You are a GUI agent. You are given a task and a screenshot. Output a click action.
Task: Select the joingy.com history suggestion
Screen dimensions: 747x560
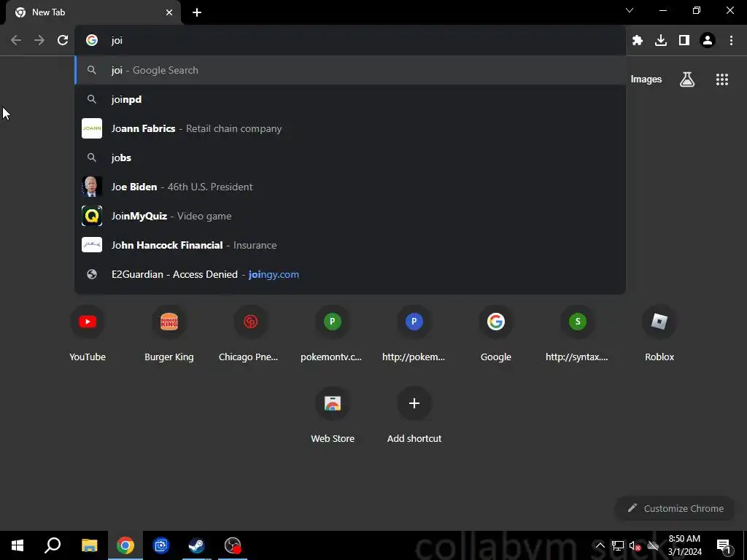[x=350, y=274]
